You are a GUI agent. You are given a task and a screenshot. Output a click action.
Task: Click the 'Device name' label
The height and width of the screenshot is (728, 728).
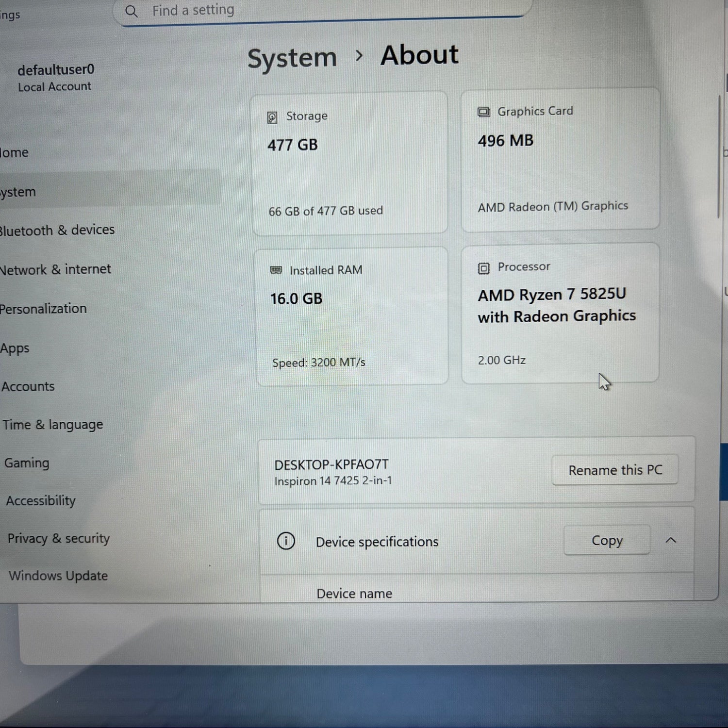[354, 594]
